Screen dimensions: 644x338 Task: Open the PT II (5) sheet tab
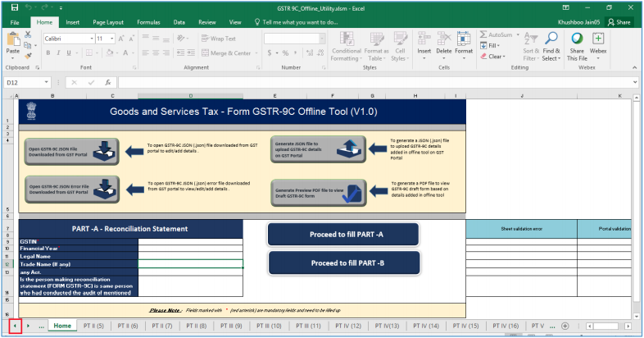pyautogui.click(x=93, y=326)
